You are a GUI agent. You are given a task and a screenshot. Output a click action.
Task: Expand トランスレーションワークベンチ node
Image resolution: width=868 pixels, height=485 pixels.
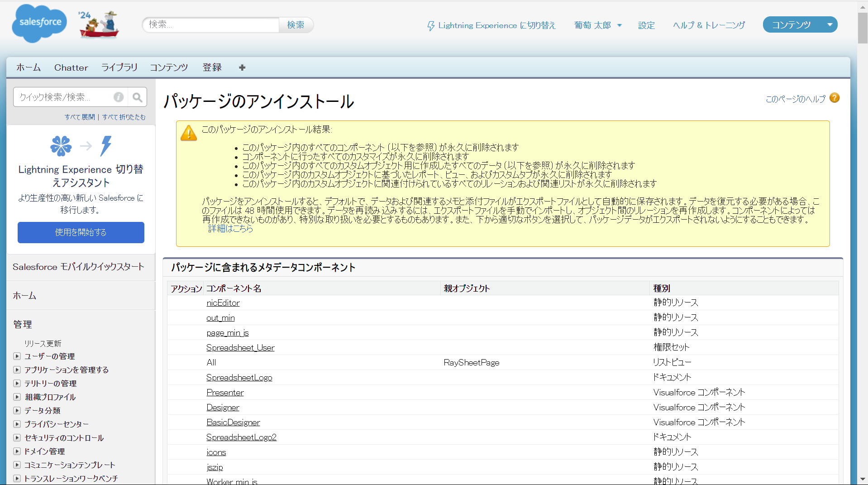[17, 478]
